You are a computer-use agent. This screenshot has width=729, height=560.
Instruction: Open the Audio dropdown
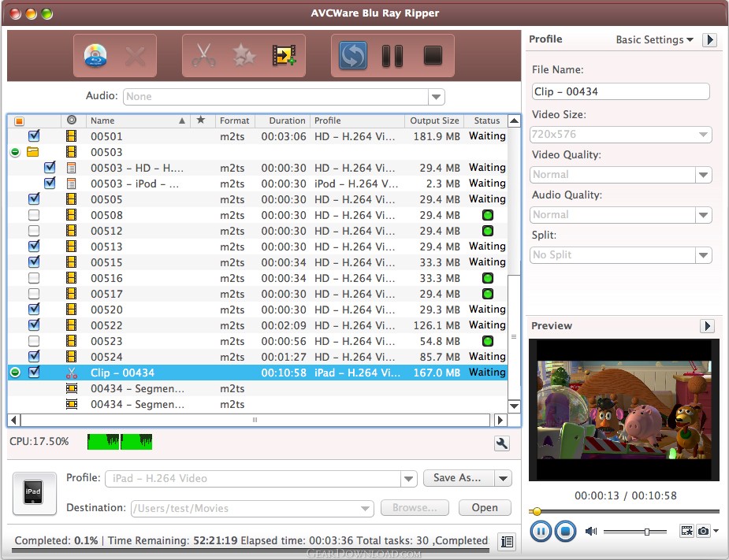pos(436,97)
